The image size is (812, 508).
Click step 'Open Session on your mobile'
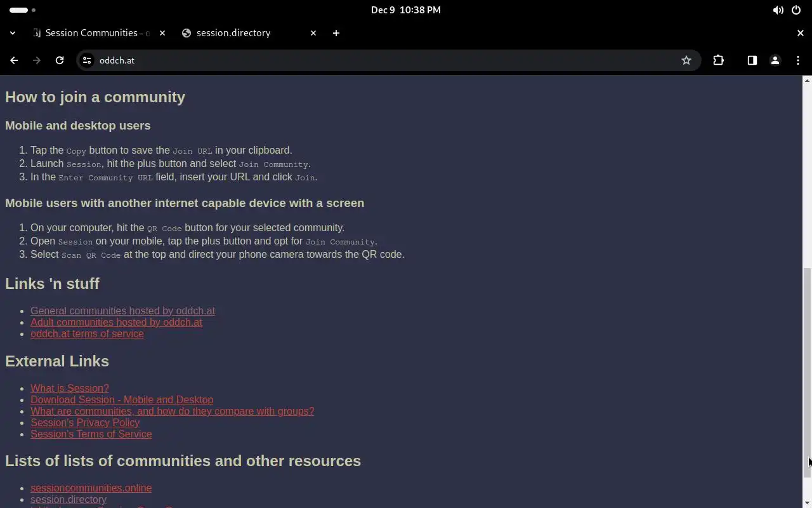point(204,241)
